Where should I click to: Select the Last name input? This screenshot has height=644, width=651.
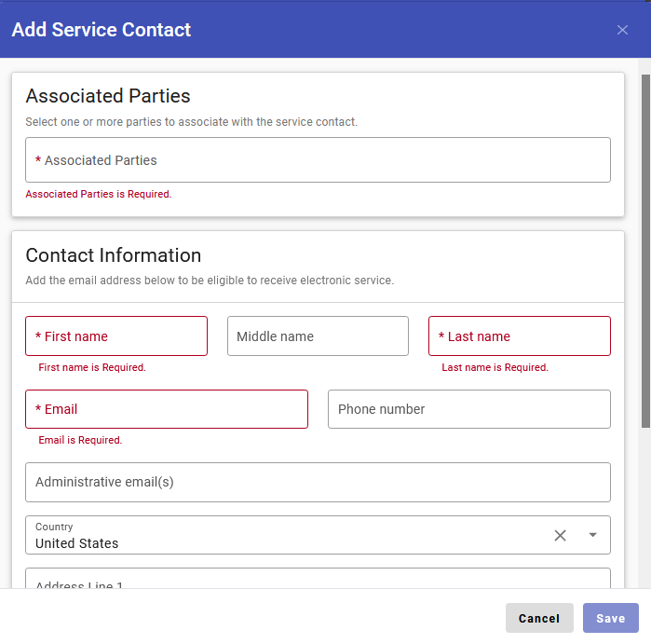click(519, 336)
